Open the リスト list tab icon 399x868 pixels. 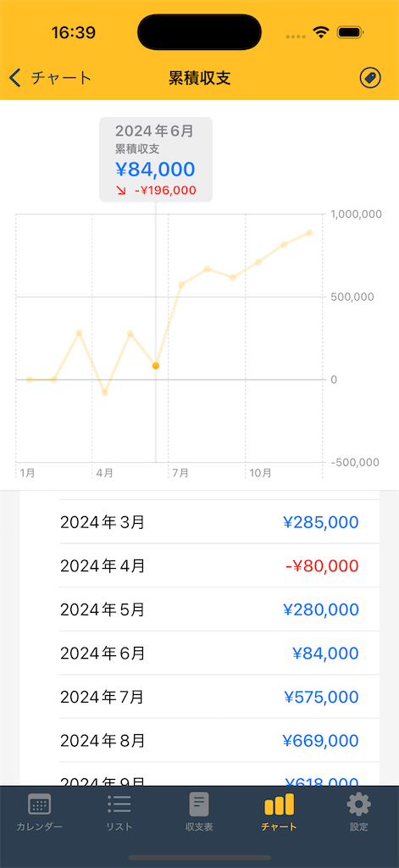point(119,804)
